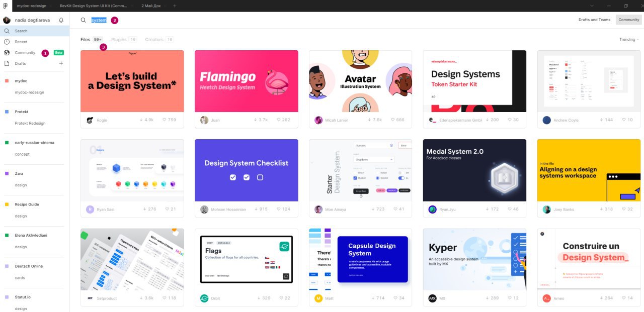
Task: Switch to the Plugins results tab
Action: click(124, 39)
